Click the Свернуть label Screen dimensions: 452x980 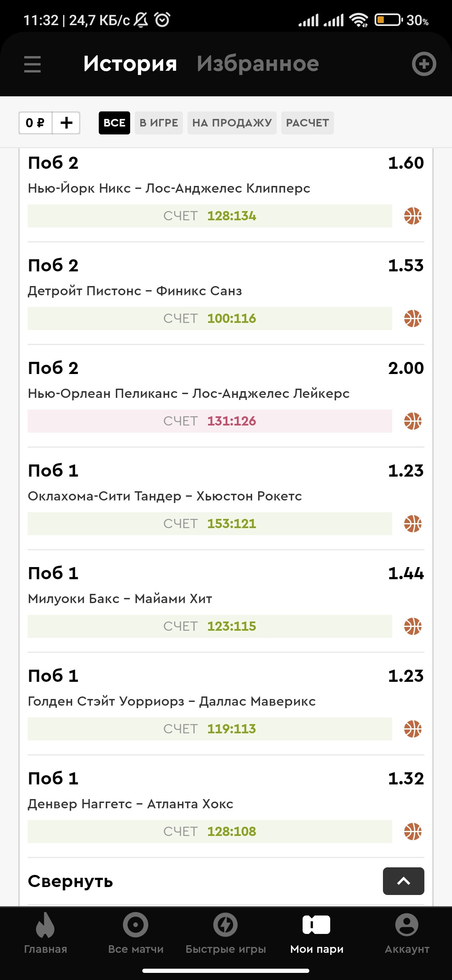pos(70,881)
